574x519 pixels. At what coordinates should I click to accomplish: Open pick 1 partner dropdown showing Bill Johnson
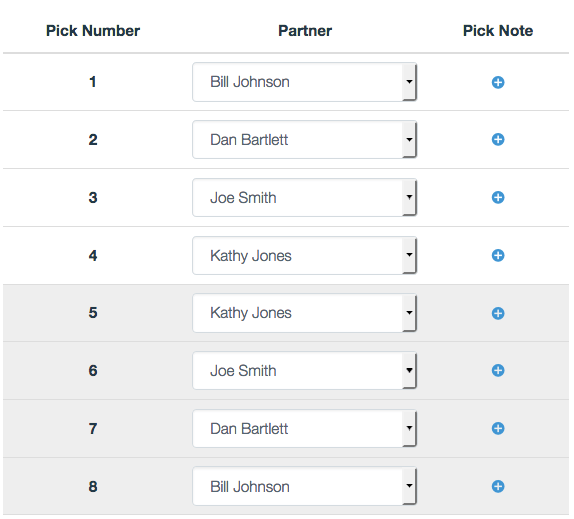click(305, 82)
